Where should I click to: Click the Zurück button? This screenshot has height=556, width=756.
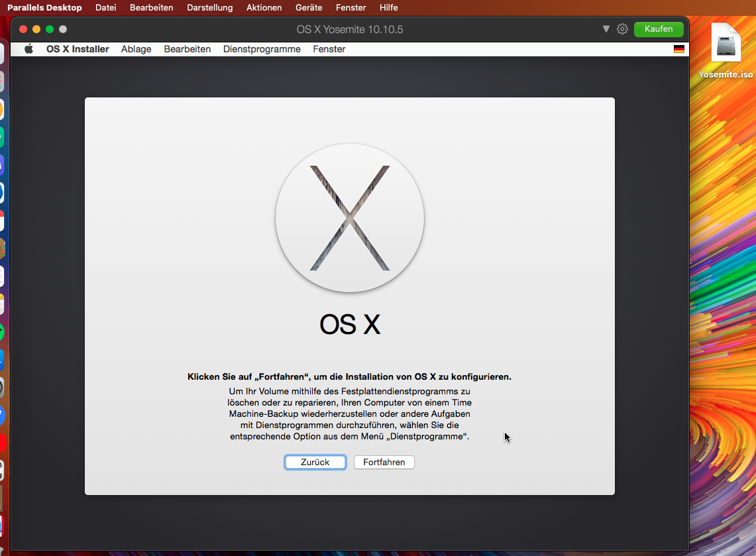point(315,462)
